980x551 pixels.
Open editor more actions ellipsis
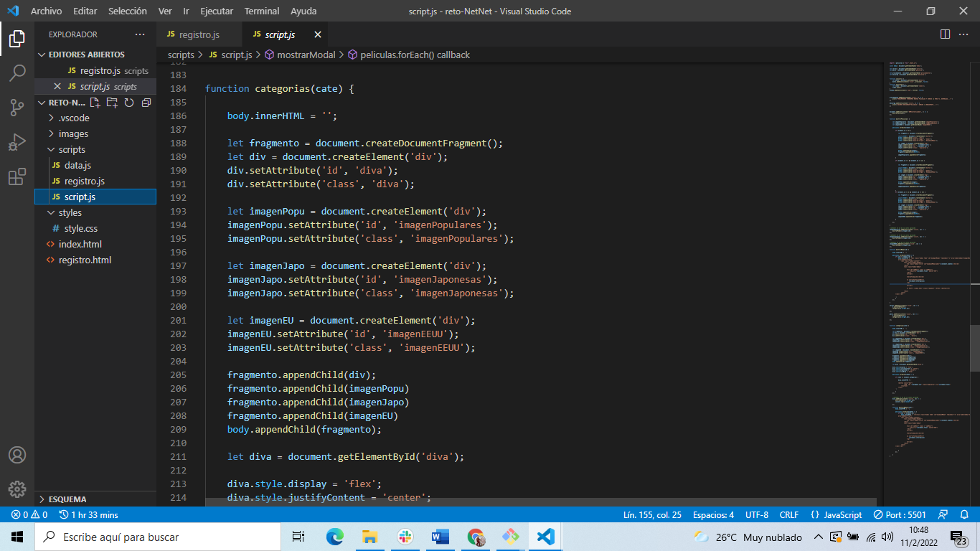pos(964,34)
